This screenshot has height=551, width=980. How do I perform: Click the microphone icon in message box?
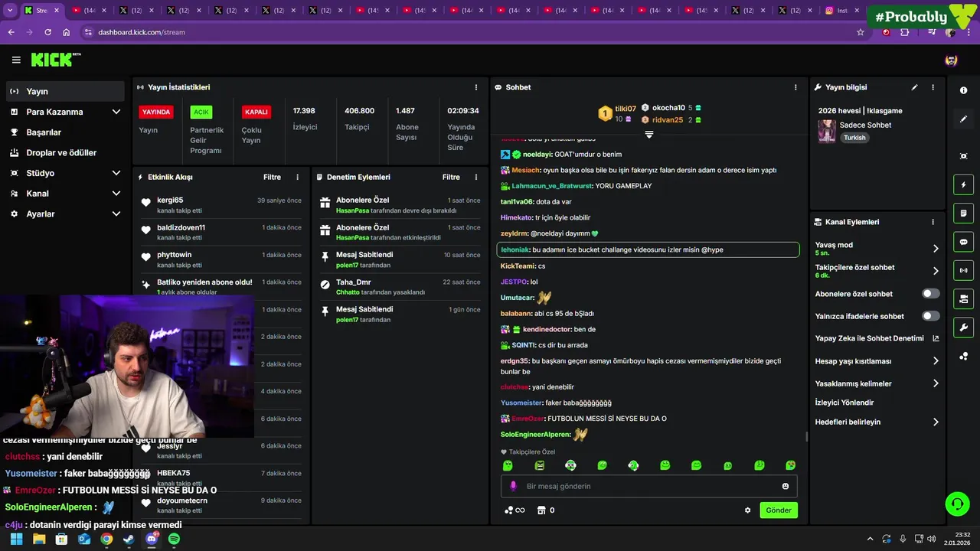pos(513,486)
